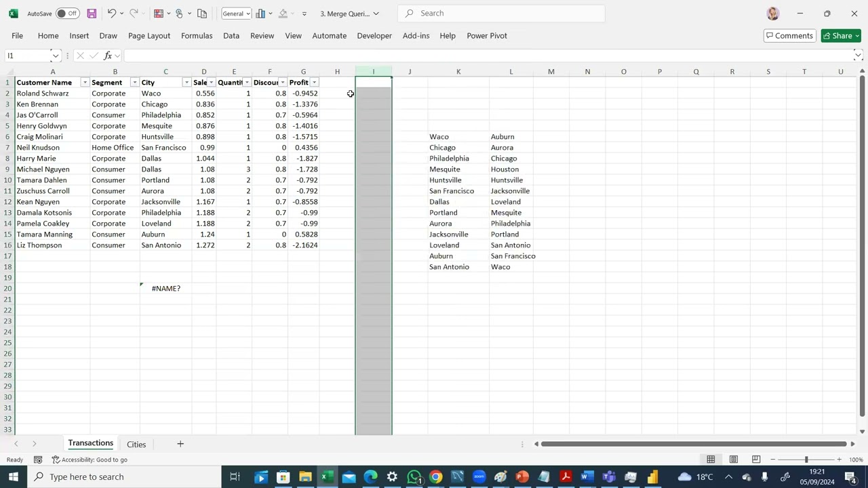Select cell containing 'Home Office'

[115, 148]
